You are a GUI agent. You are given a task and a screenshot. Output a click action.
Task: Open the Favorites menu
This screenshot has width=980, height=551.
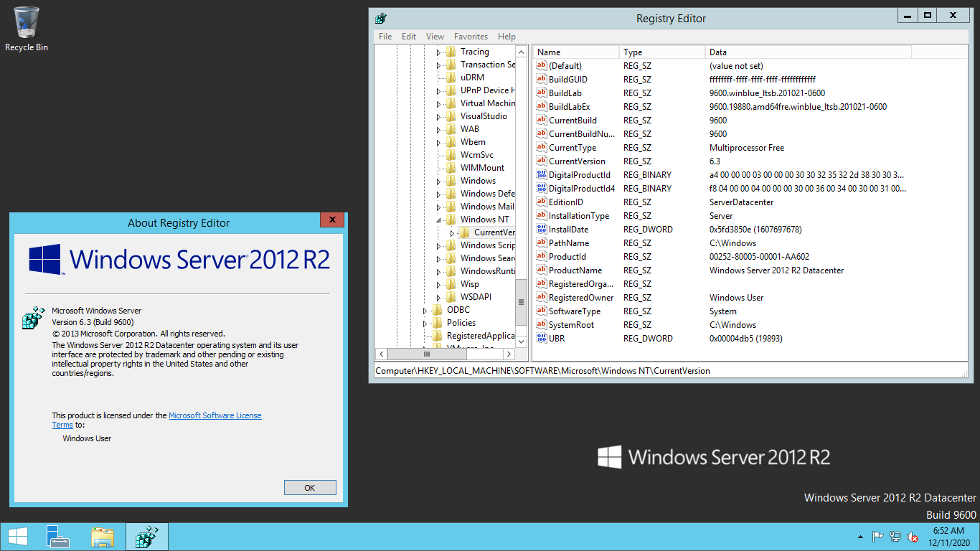pyautogui.click(x=471, y=37)
